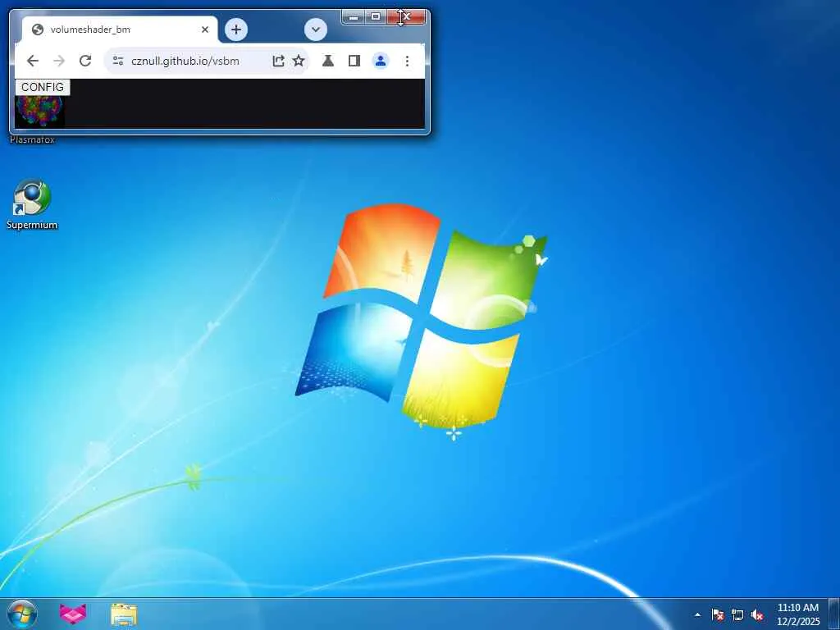This screenshot has height=630, width=840.
Task: Click the Show desktop strip
Action: [834, 614]
